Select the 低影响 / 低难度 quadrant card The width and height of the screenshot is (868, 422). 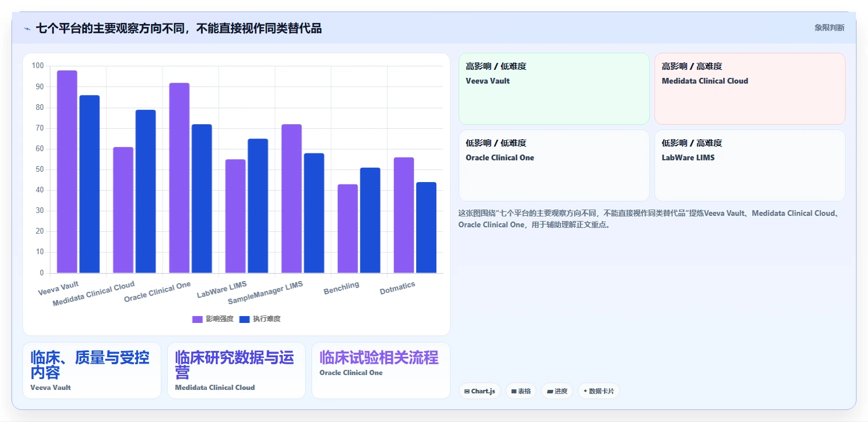click(554, 165)
